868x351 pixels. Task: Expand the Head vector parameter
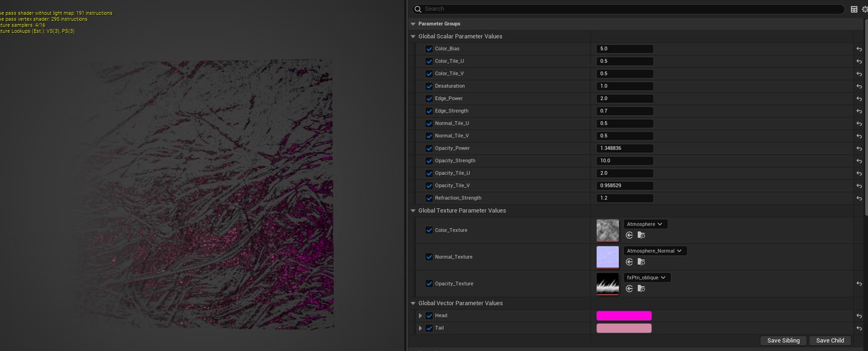coord(420,315)
